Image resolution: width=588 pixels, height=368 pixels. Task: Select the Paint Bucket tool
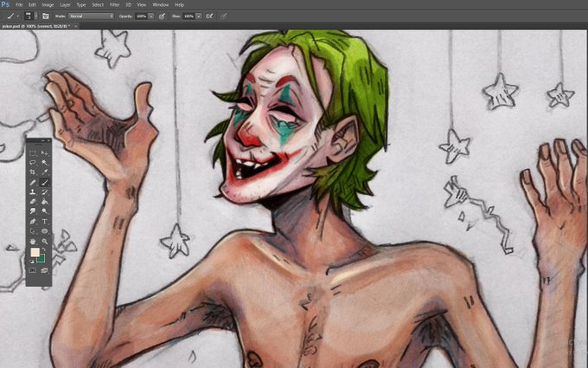click(x=45, y=202)
